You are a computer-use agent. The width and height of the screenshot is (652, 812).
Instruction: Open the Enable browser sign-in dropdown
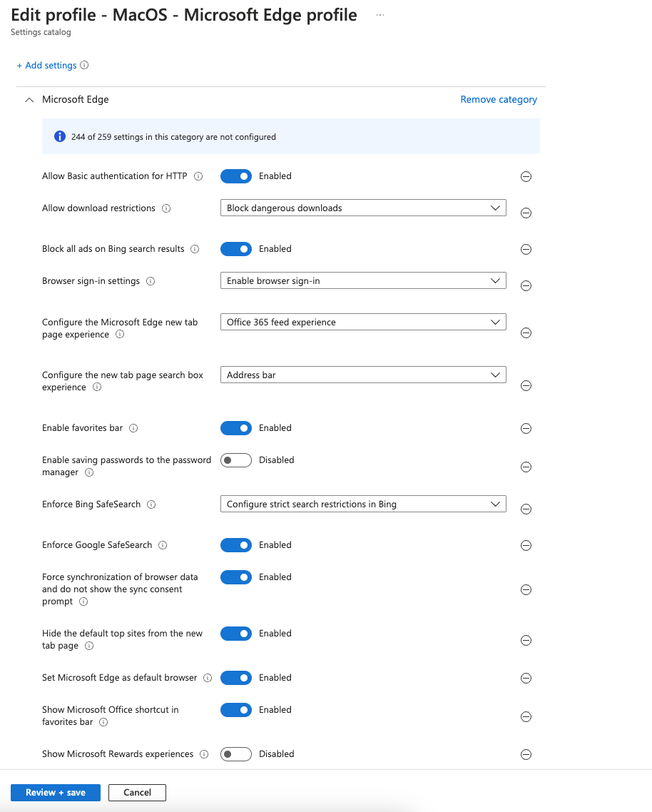click(363, 280)
